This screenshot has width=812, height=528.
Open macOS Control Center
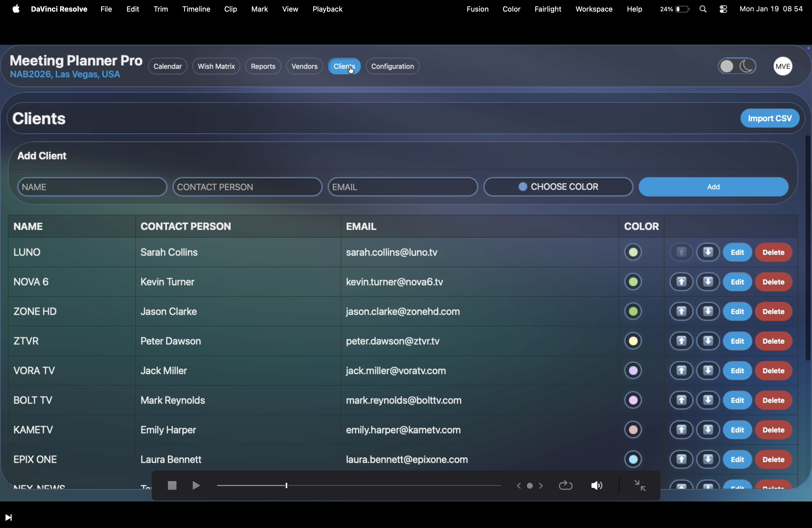click(x=723, y=10)
